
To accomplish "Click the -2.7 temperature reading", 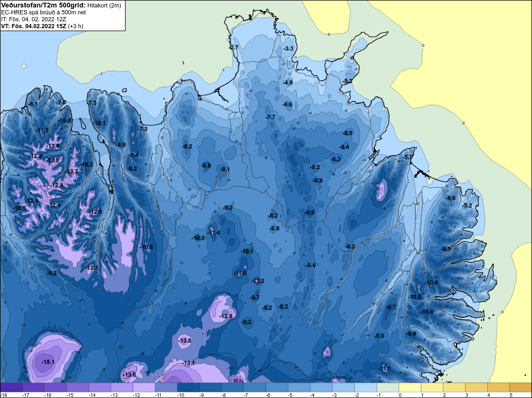I will 234,47.
